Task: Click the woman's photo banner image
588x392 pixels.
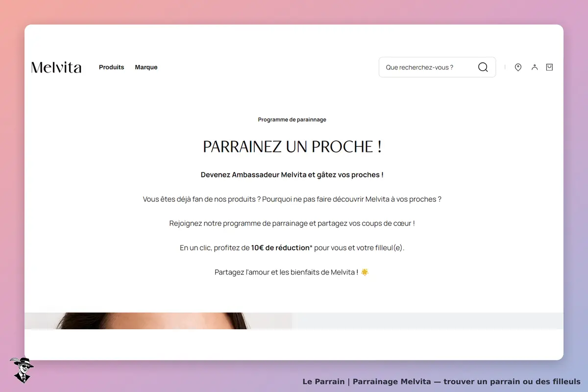Action: point(158,321)
